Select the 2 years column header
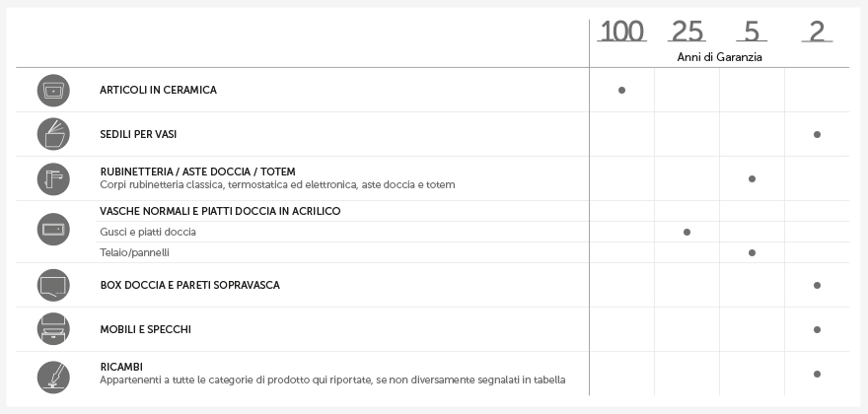Screen dimensions: 868x414 pos(817,32)
